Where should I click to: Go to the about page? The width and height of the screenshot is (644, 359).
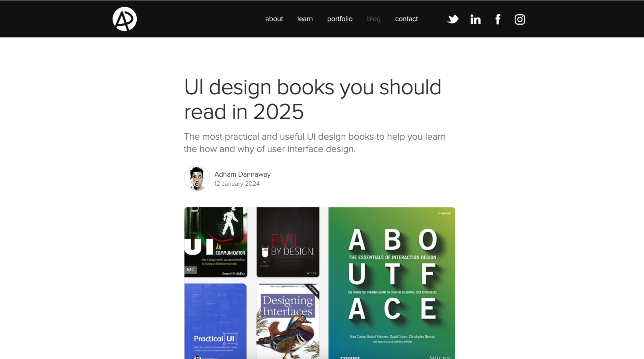click(274, 19)
